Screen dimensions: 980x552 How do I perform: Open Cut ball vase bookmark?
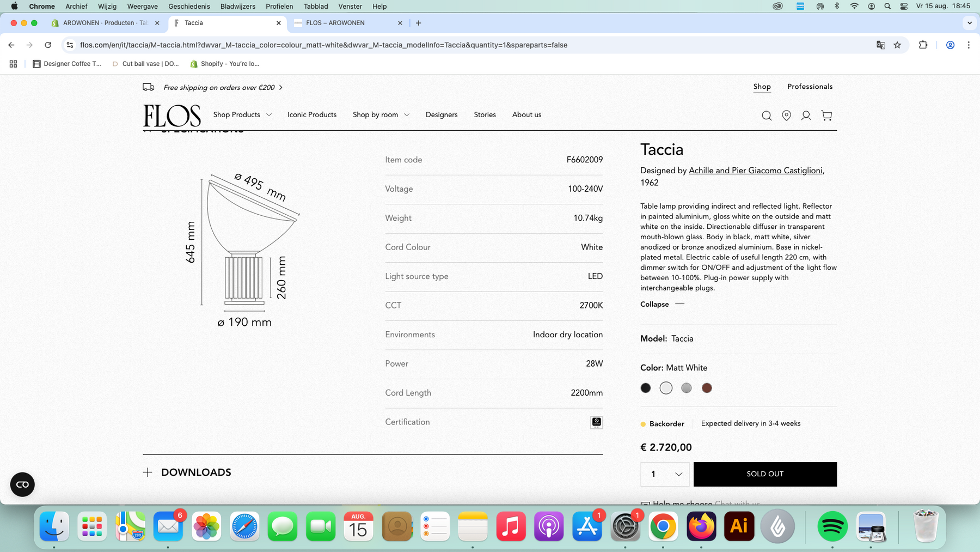coord(145,64)
